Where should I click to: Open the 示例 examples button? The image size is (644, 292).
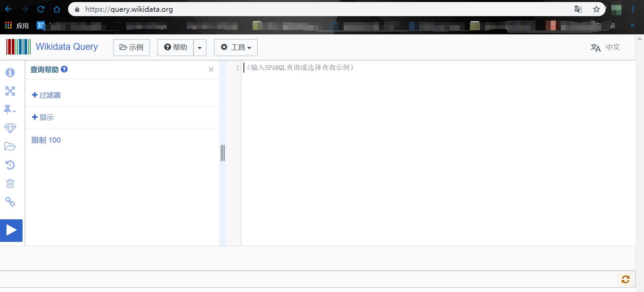[x=131, y=47]
